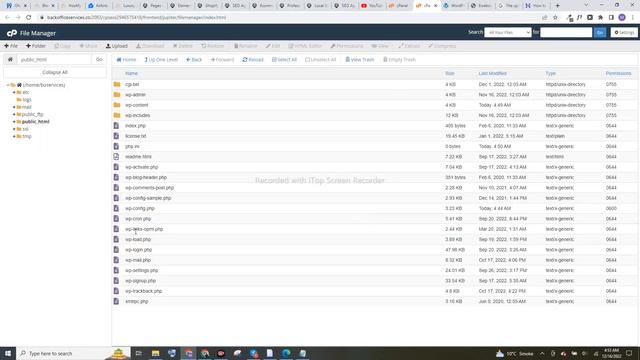Click the blue search Go button
Image resolution: width=640 pixels, height=360 pixels.
pyautogui.click(x=600, y=32)
